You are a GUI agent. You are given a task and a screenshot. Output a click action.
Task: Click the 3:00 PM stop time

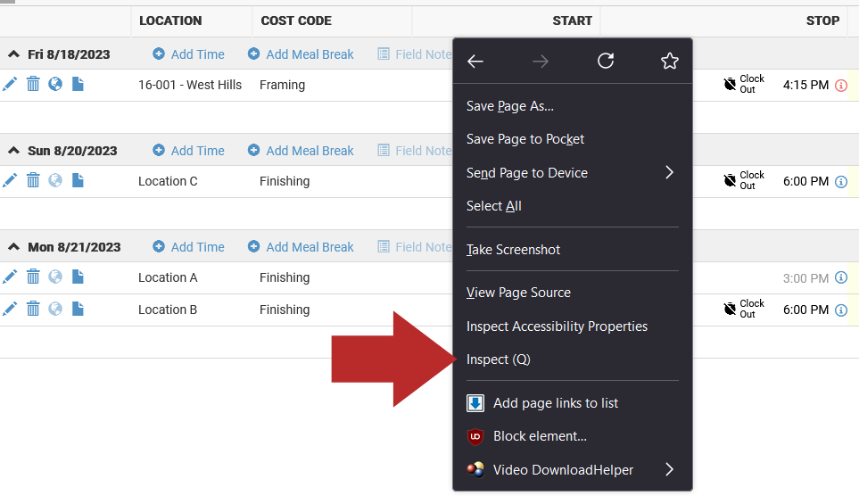tap(805, 278)
